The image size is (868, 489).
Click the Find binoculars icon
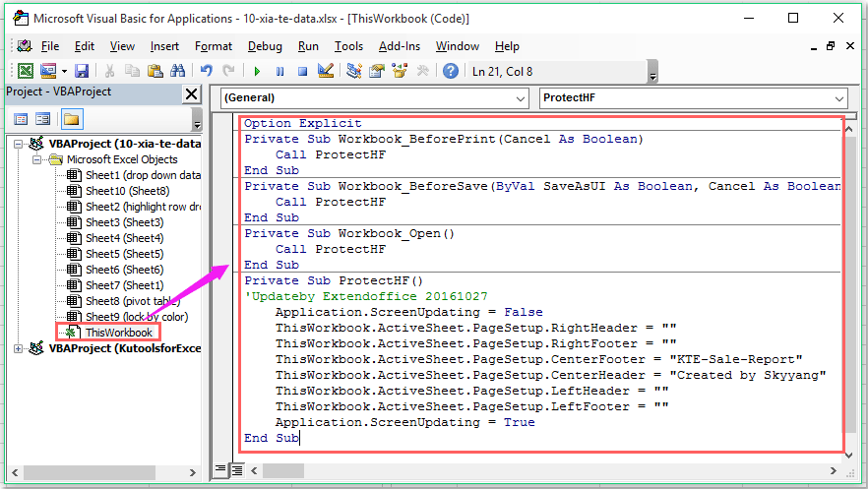click(178, 71)
